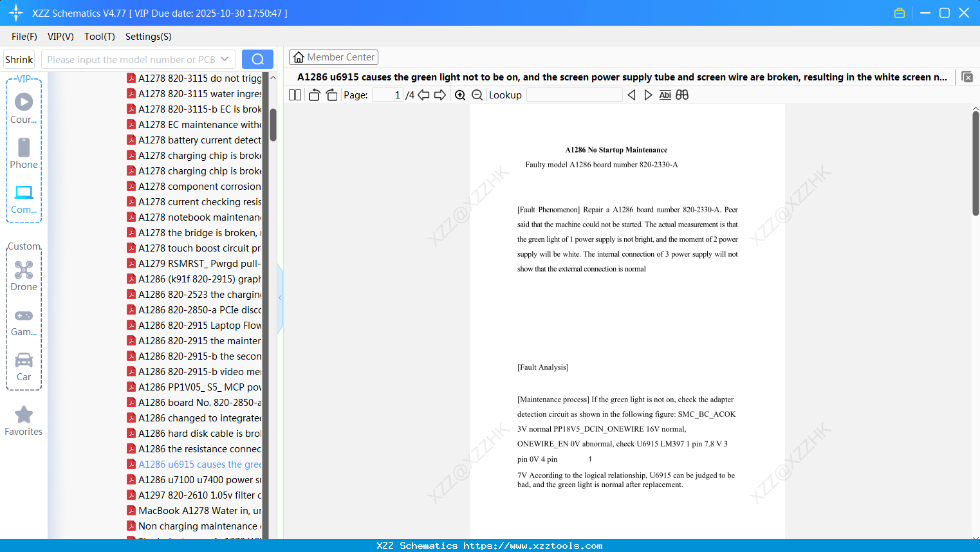Open the VIP(V) menu

click(60, 37)
